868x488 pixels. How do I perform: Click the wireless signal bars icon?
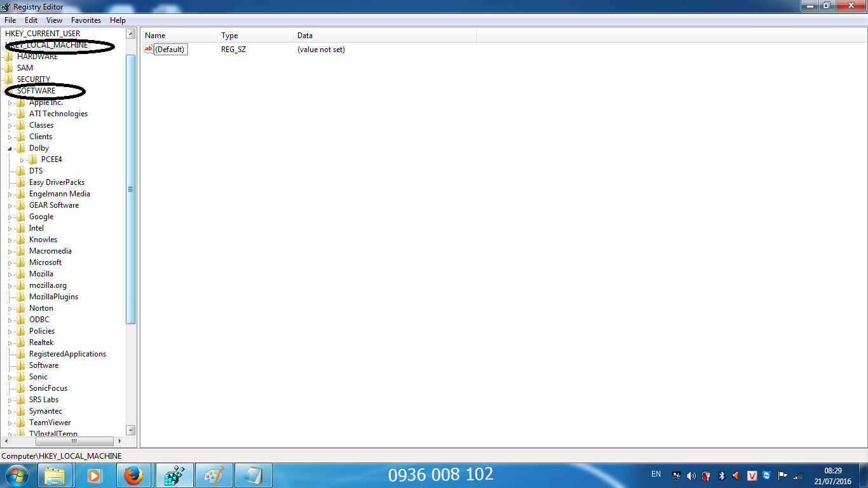798,475
